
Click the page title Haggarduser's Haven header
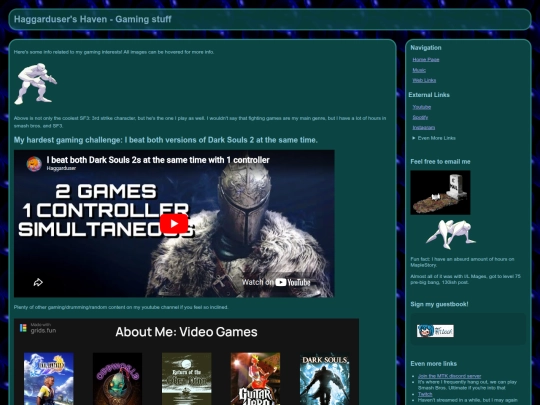tap(92, 19)
